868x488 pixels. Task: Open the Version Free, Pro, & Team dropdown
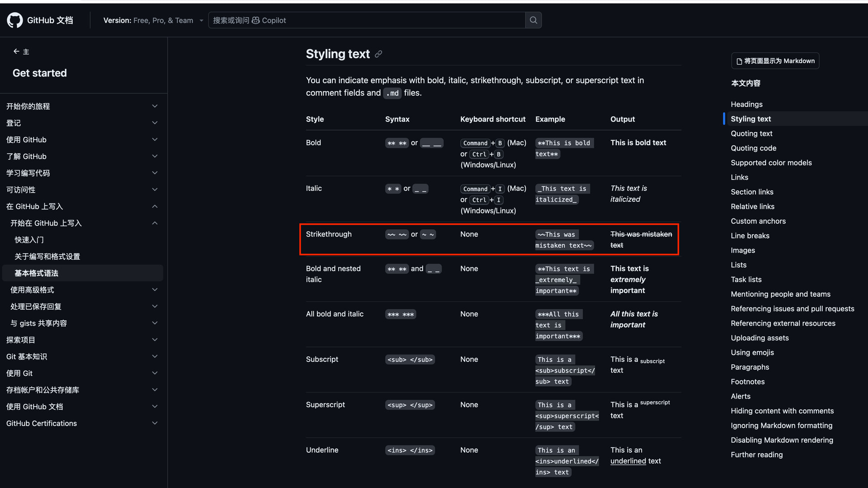click(153, 20)
